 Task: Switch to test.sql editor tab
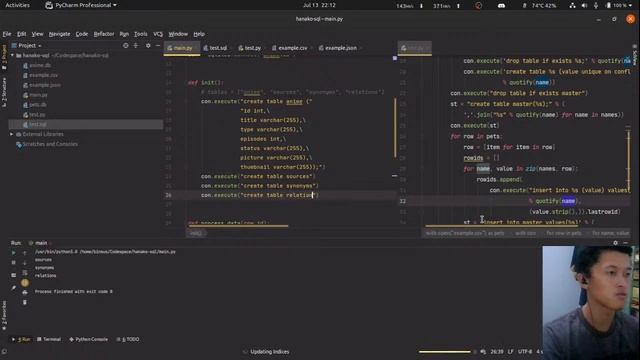pos(216,48)
